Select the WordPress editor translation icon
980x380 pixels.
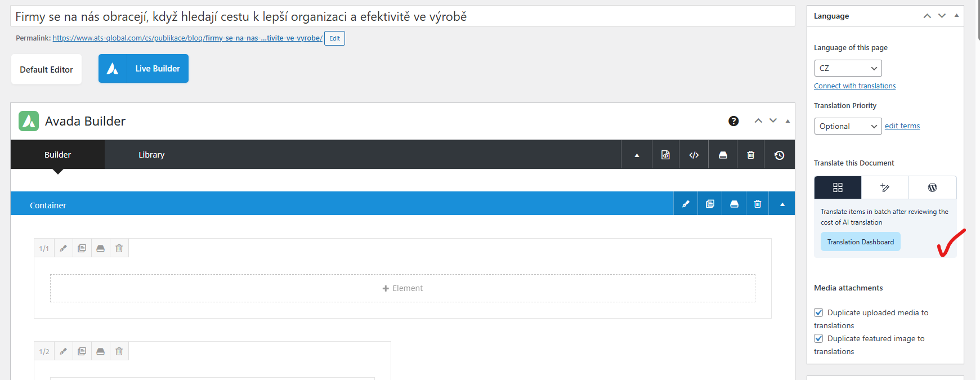click(x=932, y=187)
